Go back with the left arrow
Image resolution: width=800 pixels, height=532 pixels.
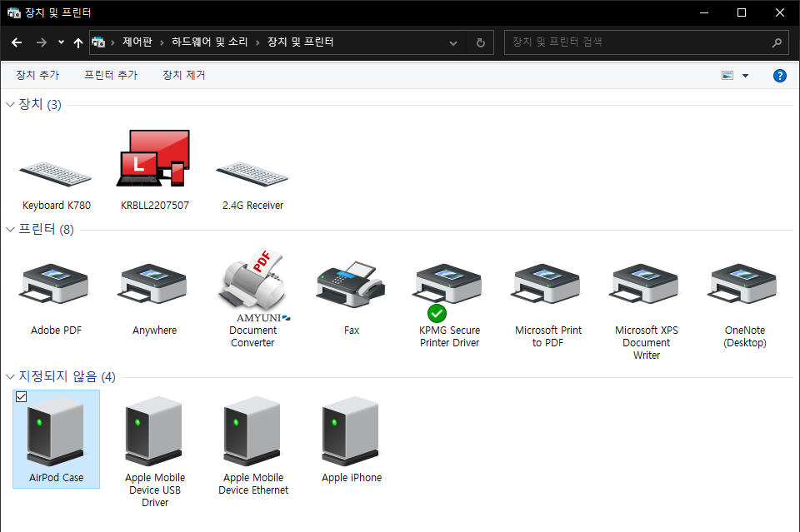17,42
